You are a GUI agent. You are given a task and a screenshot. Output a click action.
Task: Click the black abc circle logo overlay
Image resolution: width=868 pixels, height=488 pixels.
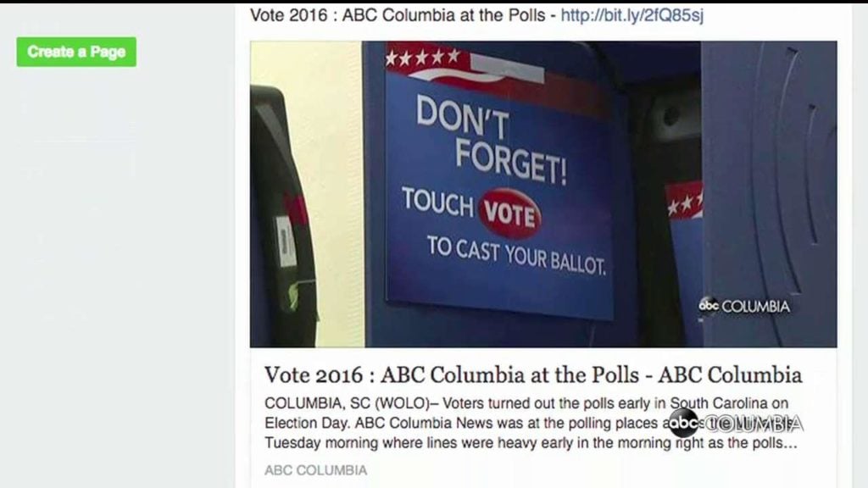684,424
